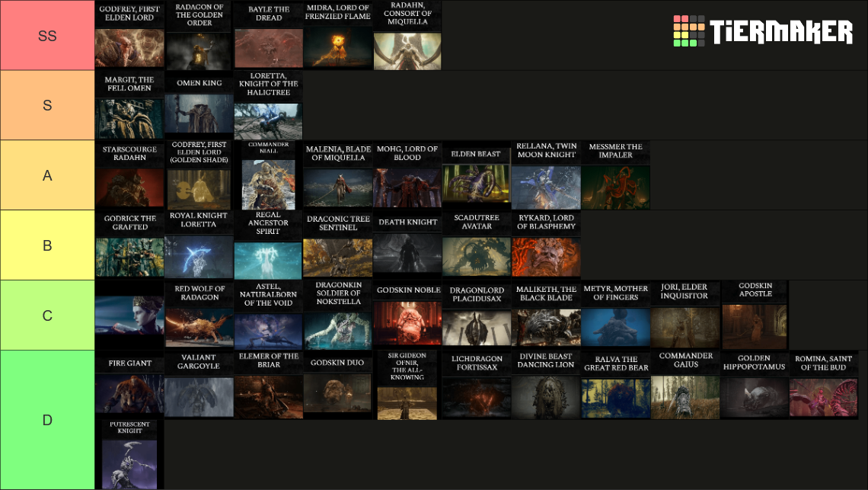Select the Draconic Tree Sentinel card
This screenshot has height=490, width=868.
tap(337, 245)
